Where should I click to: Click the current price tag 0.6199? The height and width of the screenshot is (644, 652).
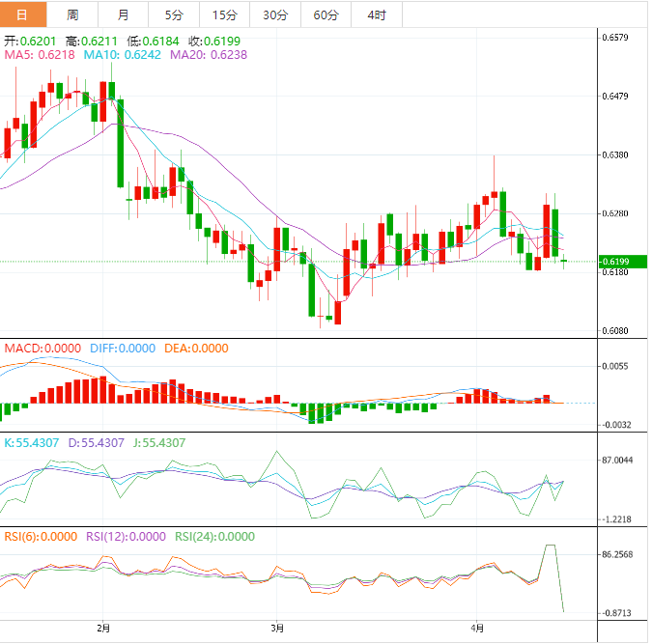(x=615, y=262)
